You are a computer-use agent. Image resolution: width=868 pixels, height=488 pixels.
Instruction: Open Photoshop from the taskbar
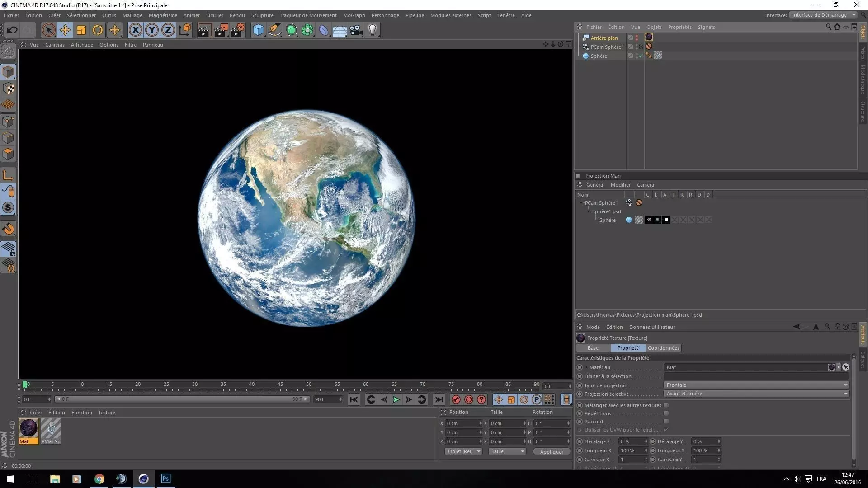coord(165,479)
